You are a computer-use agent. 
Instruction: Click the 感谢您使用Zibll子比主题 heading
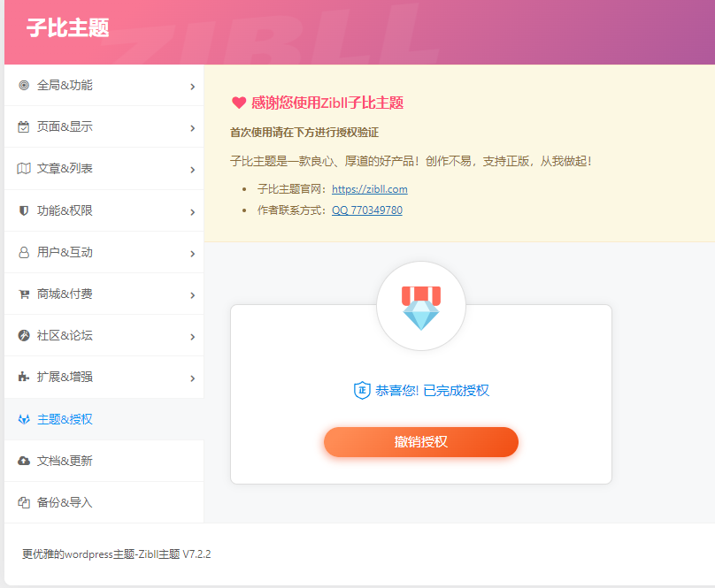click(327, 103)
